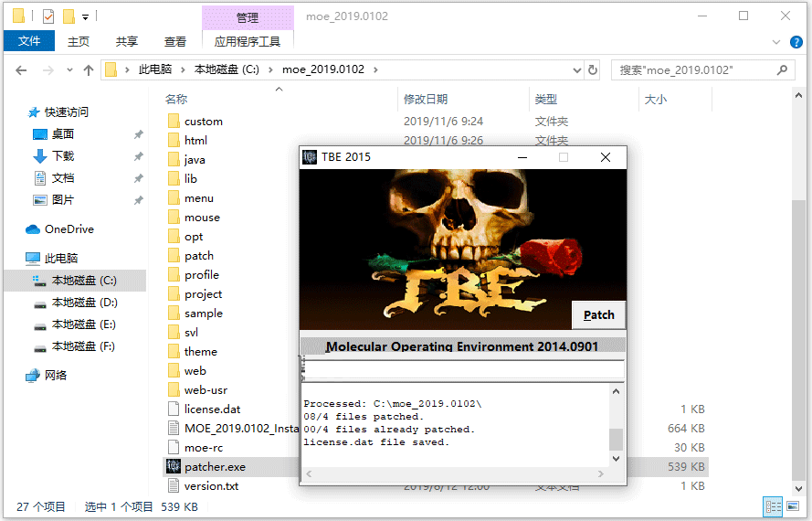
Task: Select 快速访问 in navigation pane
Action: [67, 112]
